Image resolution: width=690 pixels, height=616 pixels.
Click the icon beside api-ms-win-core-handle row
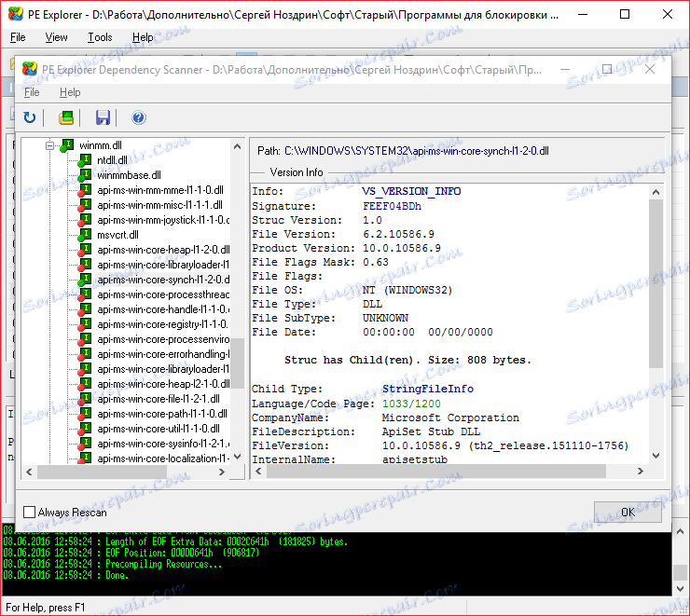(85, 309)
